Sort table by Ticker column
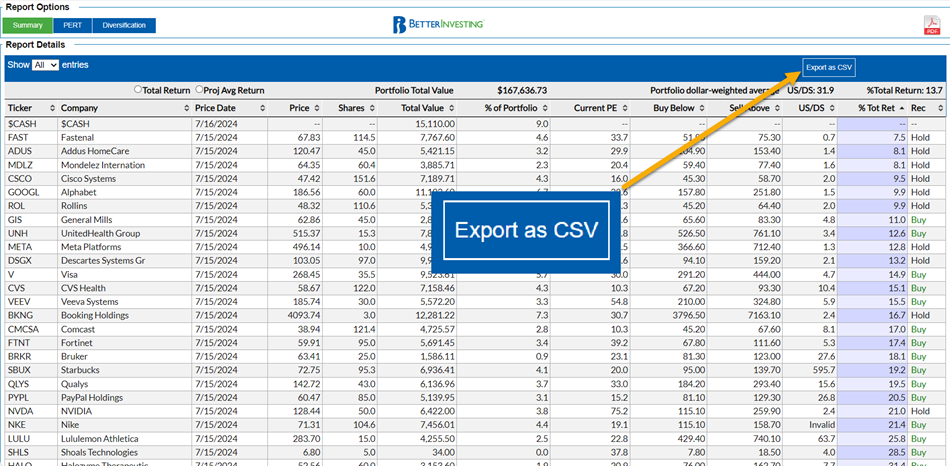 (31, 108)
